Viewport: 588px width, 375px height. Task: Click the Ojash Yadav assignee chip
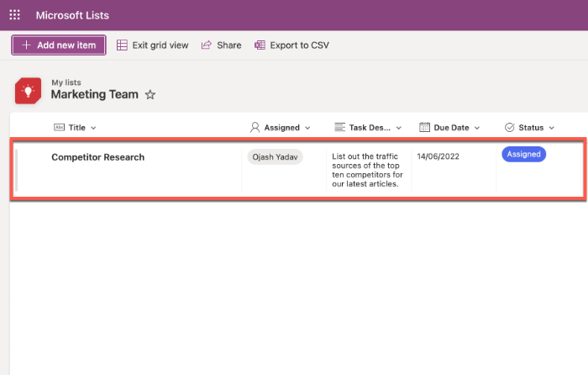275,156
